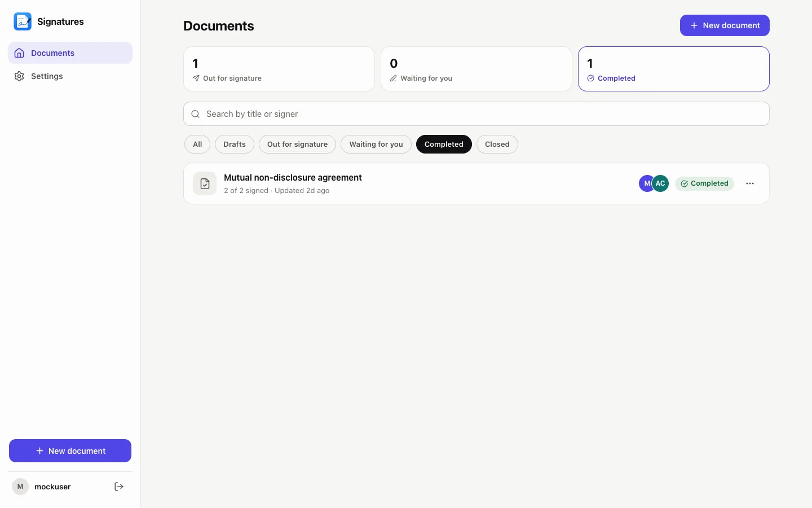Select the Waiting for you summary card
The height and width of the screenshot is (508, 812).
tap(476, 69)
